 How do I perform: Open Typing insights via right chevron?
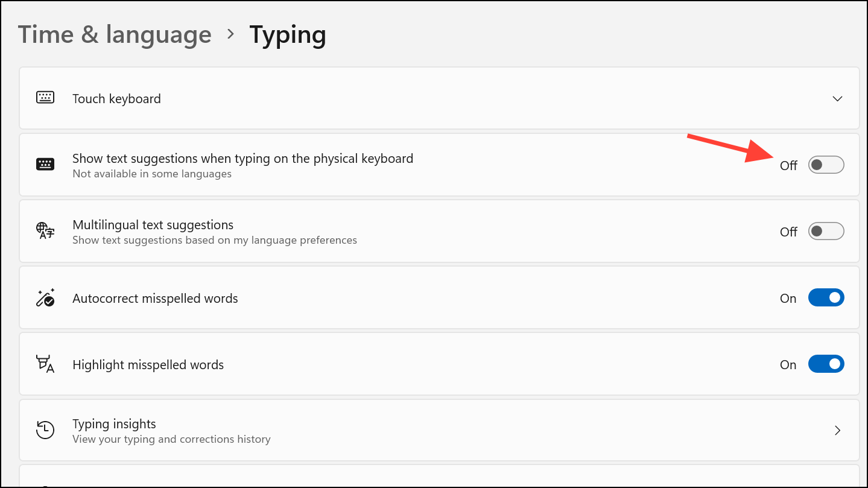tap(837, 430)
